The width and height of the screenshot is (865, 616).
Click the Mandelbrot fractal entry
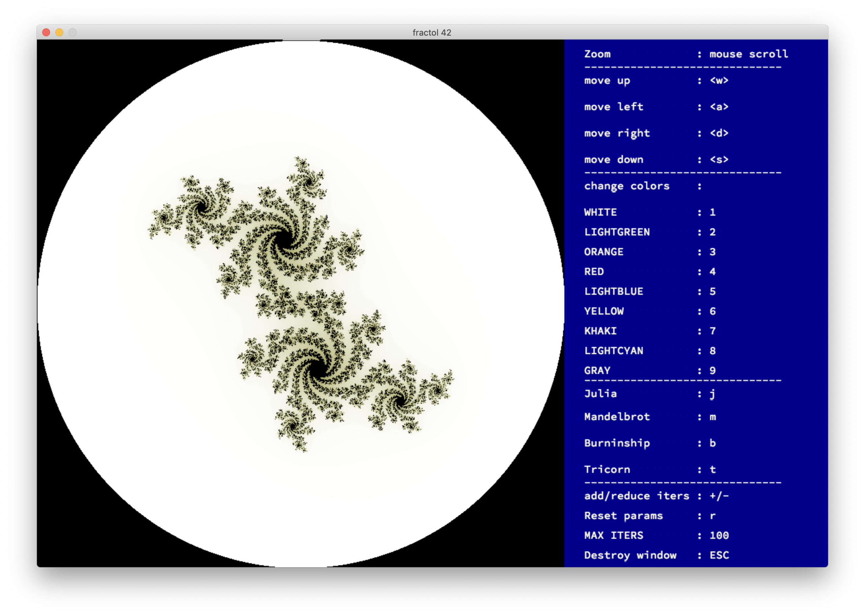pos(617,417)
